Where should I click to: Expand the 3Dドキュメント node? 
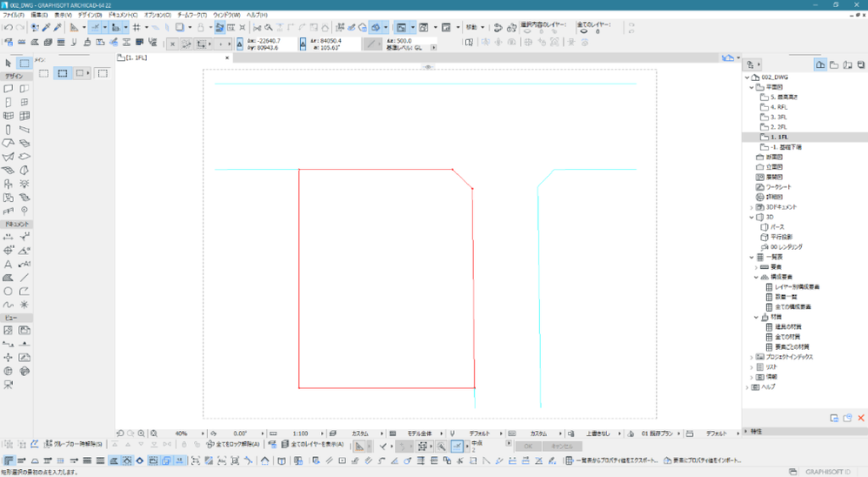tap(751, 207)
